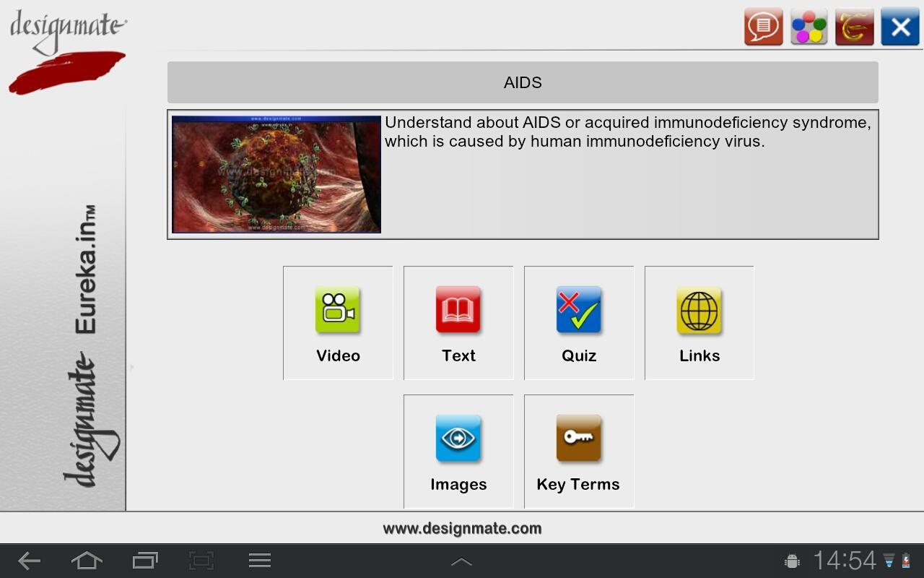Open the Text section
Screen dimensions: 924x578
point(458,322)
